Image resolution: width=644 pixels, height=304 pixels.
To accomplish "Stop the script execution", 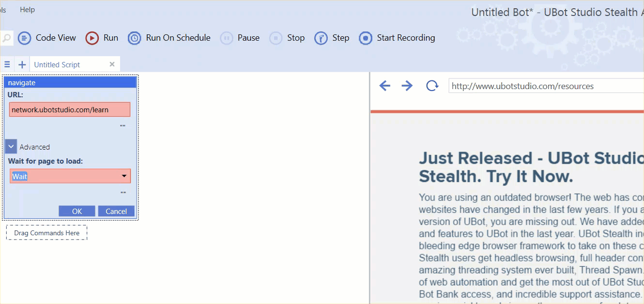I will 287,38.
